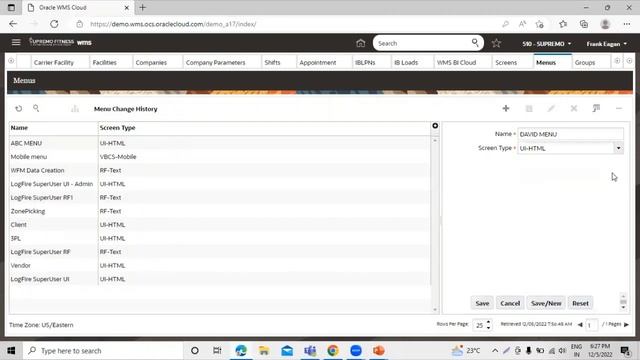The image size is (640, 360).
Task: Click the Name input field
Action: click(570, 134)
